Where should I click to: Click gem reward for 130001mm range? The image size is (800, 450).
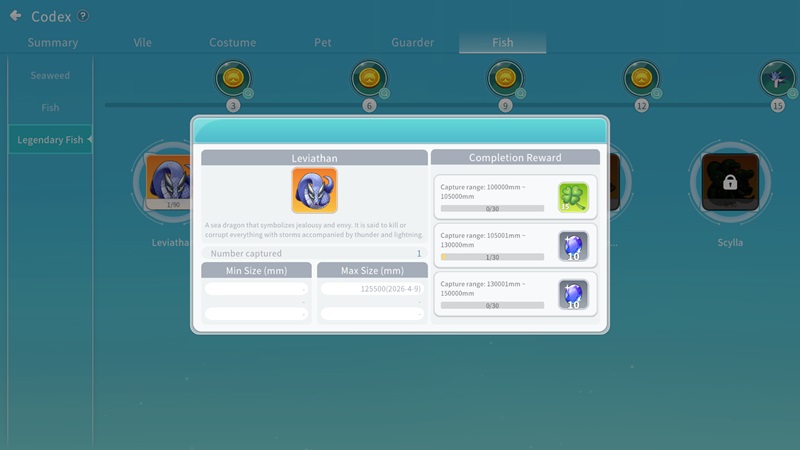pos(573,294)
